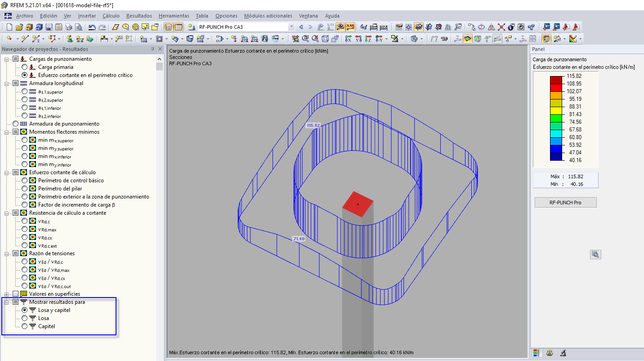The width and height of the screenshot is (644, 361).
Task: Click the Filter icon in panel bottom
Action: click(x=563, y=353)
